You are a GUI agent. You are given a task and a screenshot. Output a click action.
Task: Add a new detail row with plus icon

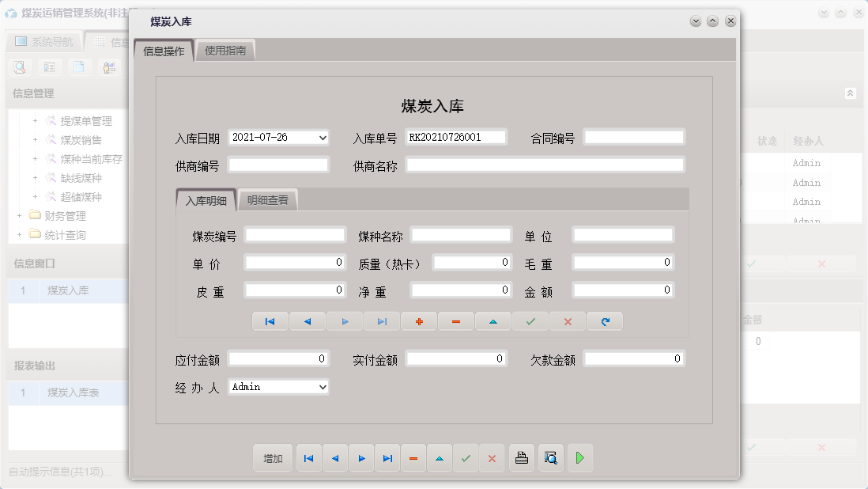coord(418,321)
